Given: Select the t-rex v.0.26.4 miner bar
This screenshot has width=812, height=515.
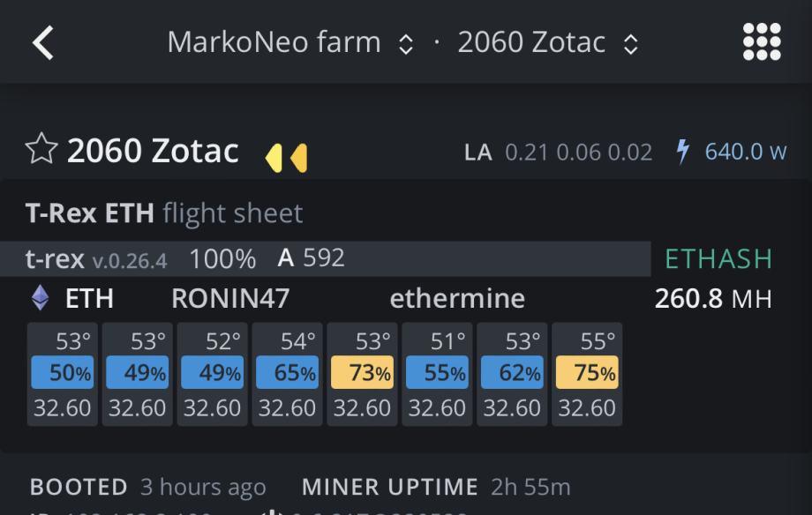Looking at the screenshot, I should 325,258.
